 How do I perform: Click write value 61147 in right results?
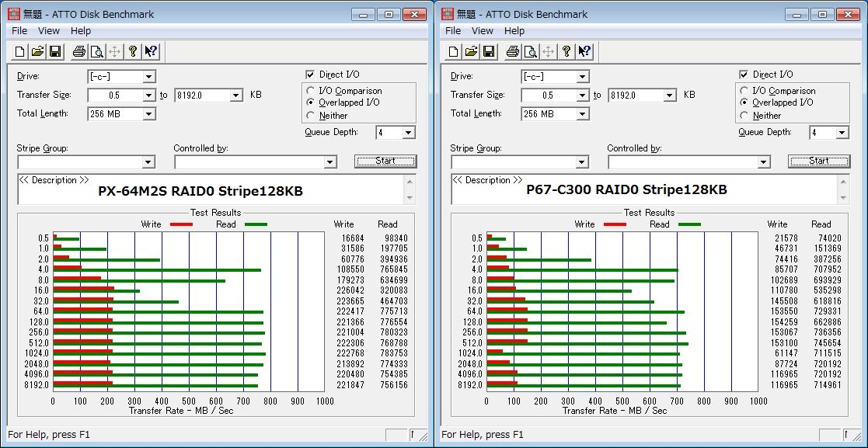[786, 353]
